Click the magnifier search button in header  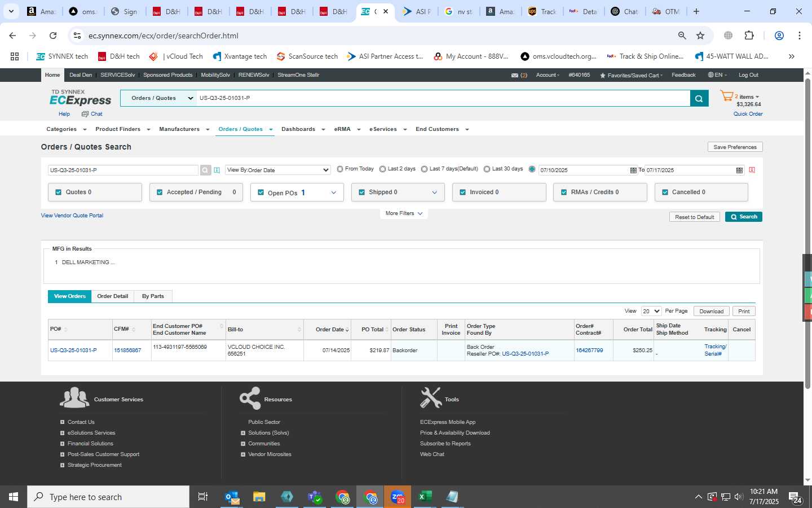[699, 98]
